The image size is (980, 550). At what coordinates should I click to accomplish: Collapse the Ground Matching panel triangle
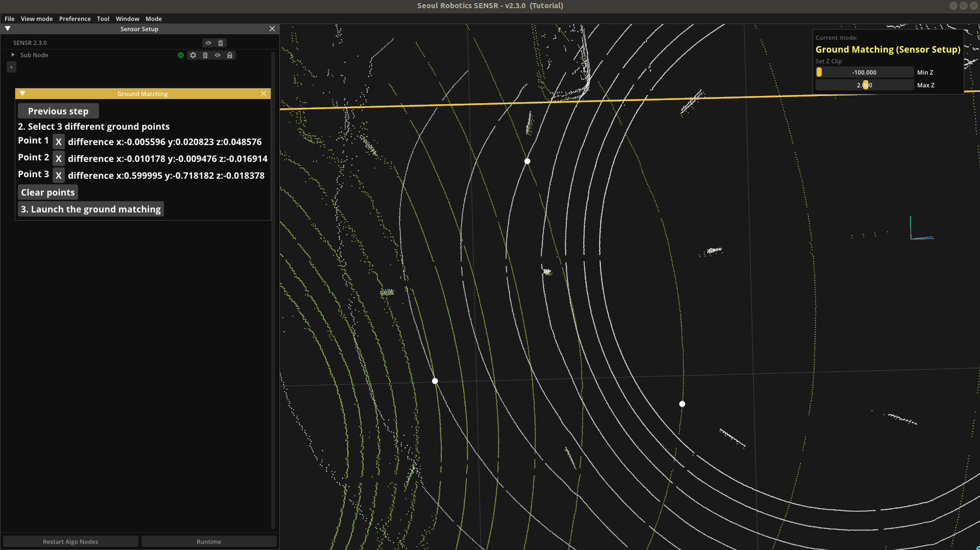22,93
